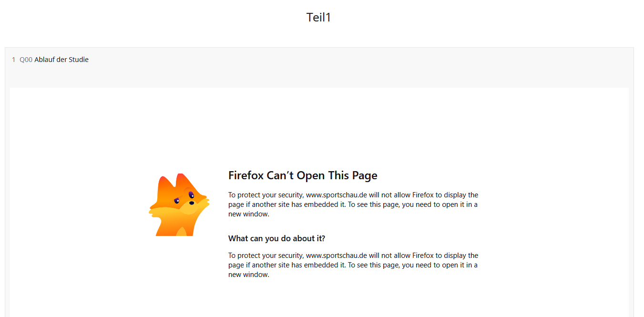Image resolution: width=644 pixels, height=317 pixels.
Task: Click the Firefox fox mascot illustration
Action: coord(179,205)
